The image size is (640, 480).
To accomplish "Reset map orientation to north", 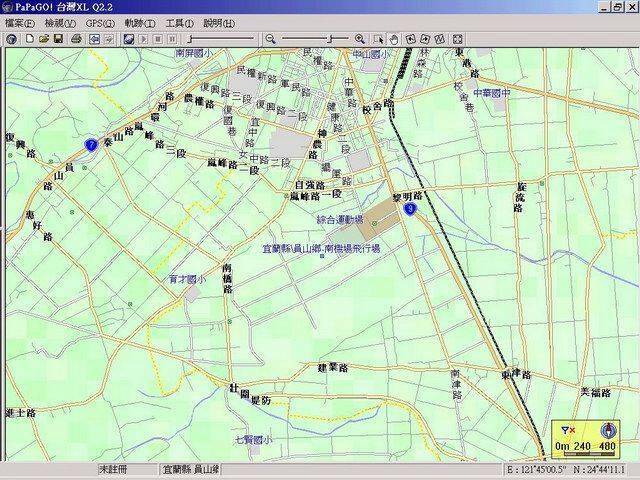I will tap(439, 39).
